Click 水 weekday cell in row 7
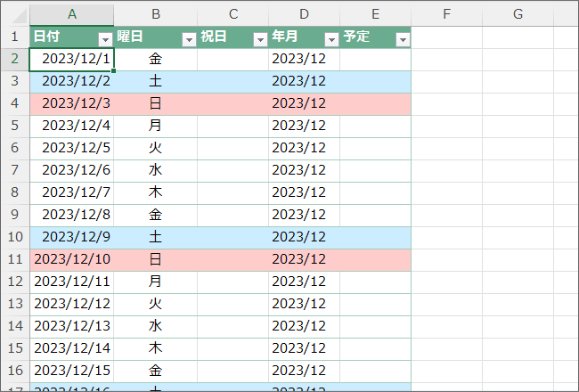This screenshot has width=579, height=392. [156, 170]
